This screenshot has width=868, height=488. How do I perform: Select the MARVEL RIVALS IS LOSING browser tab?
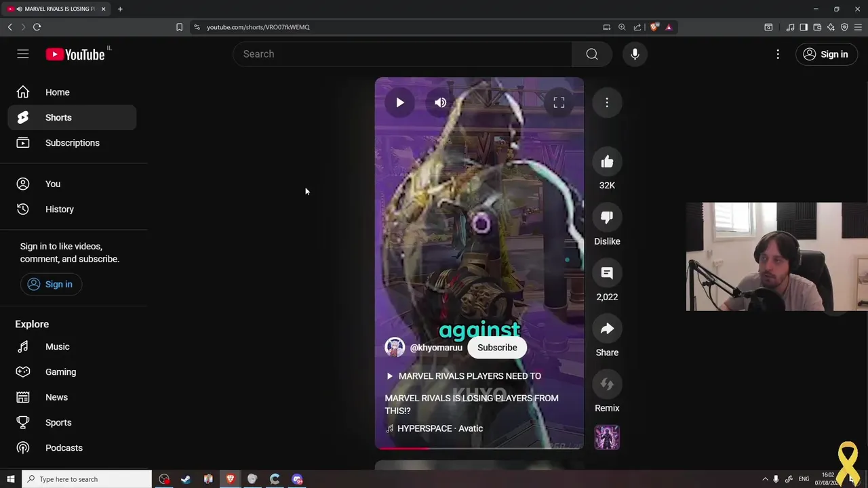click(x=56, y=9)
